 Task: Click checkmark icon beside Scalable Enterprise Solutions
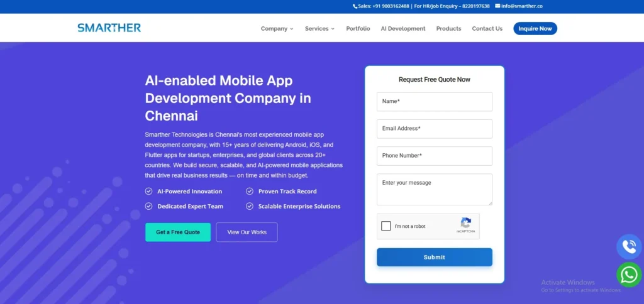click(x=249, y=207)
